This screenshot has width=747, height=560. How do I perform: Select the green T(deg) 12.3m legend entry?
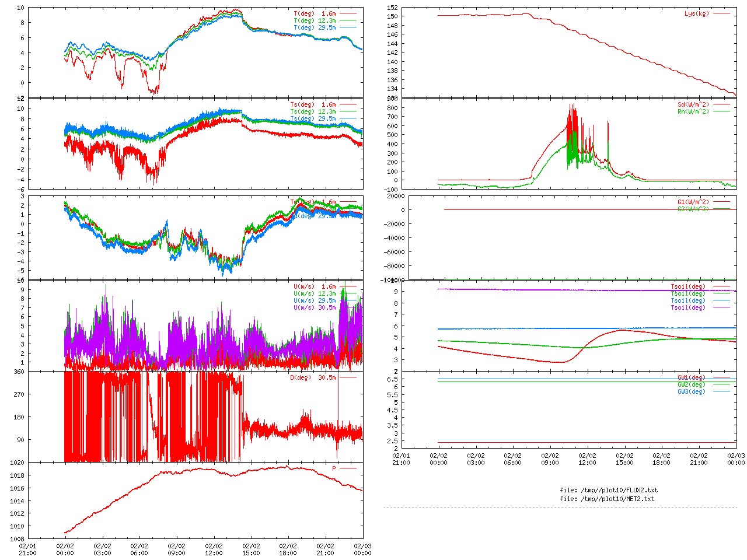[315, 20]
